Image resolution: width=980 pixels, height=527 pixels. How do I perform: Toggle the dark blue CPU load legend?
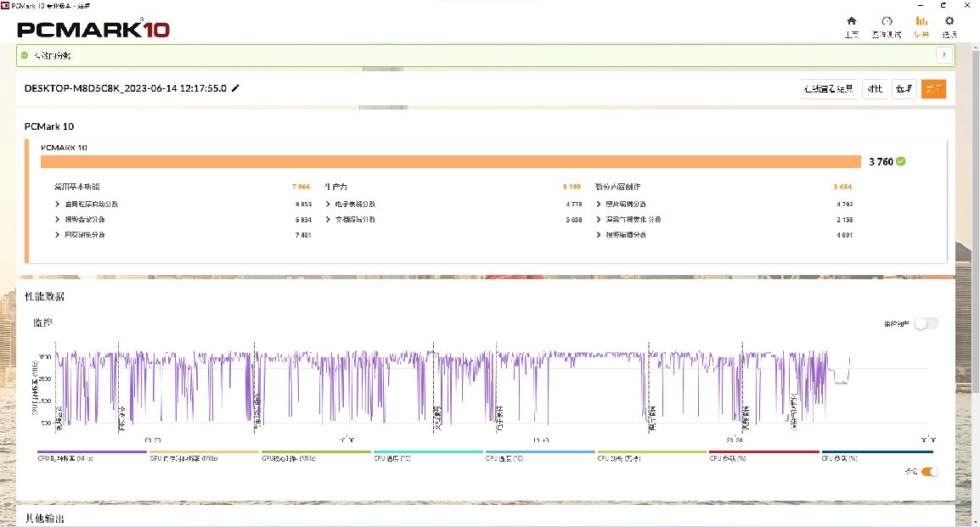(x=877, y=456)
